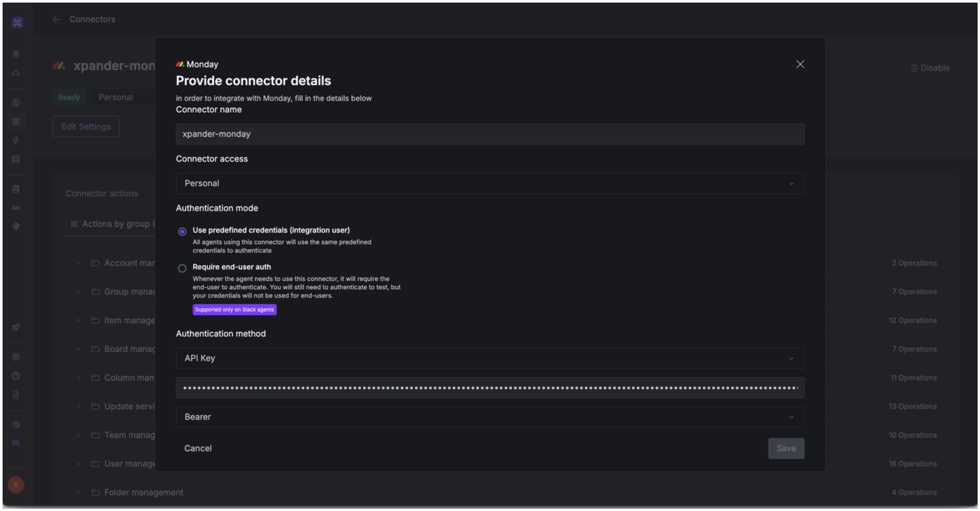This screenshot has width=980, height=511.
Task: Open the Bearer type dropdown
Action: [x=490, y=417]
